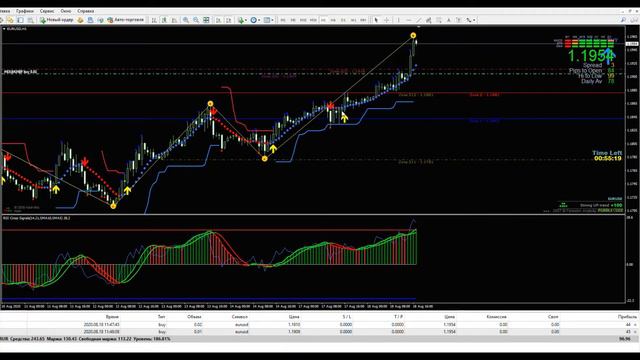Sort orders by Символ column header
Screen dimensions: 640x360
point(240,317)
